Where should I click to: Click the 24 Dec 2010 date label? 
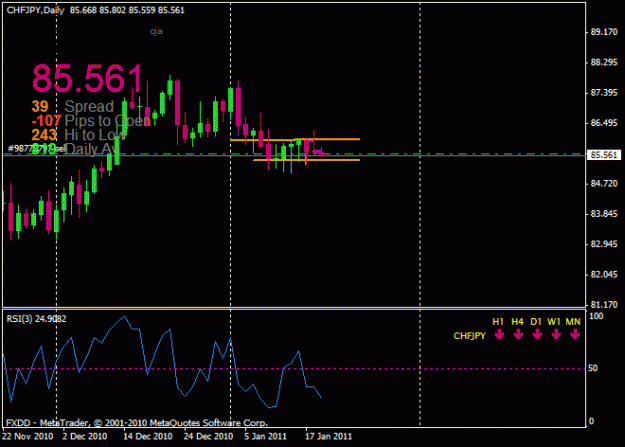pyautogui.click(x=208, y=437)
